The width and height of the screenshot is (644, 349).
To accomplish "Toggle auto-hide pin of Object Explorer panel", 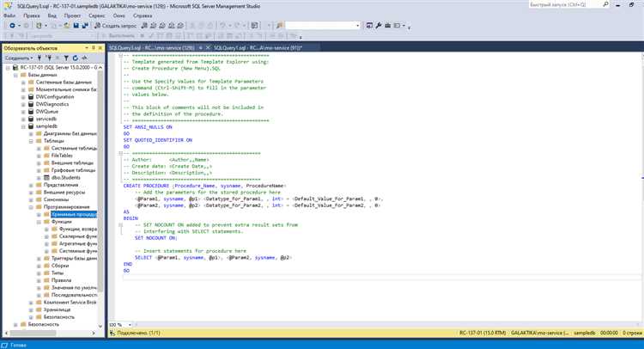I will pos(94,48).
